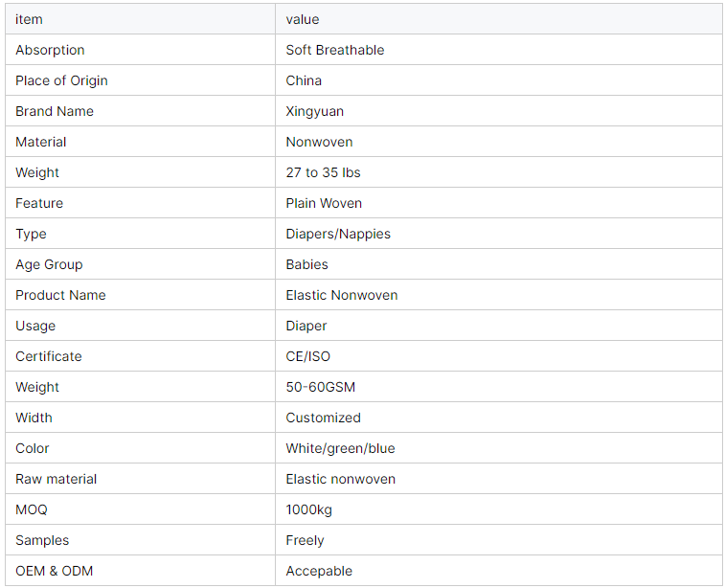Click the '50-60GSM' weight value
Viewport: 725px width, 588px height.
click(x=321, y=387)
